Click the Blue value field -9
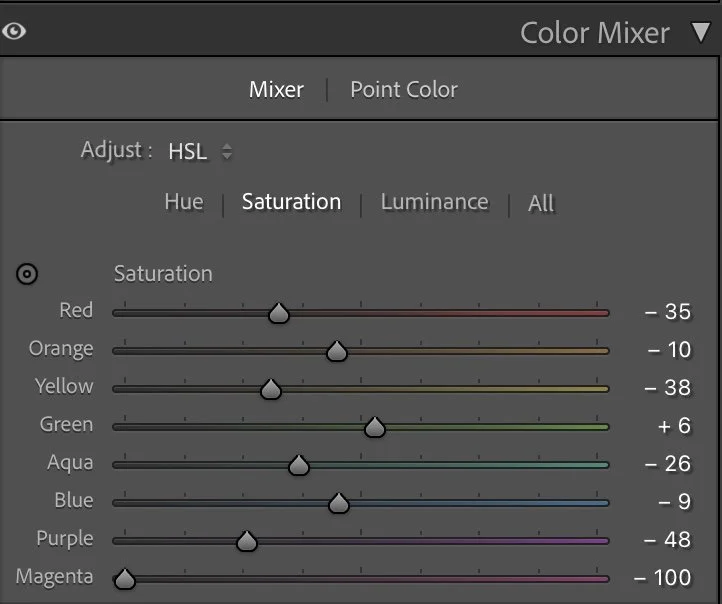The height and width of the screenshot is (604, 722). [675, 502]
